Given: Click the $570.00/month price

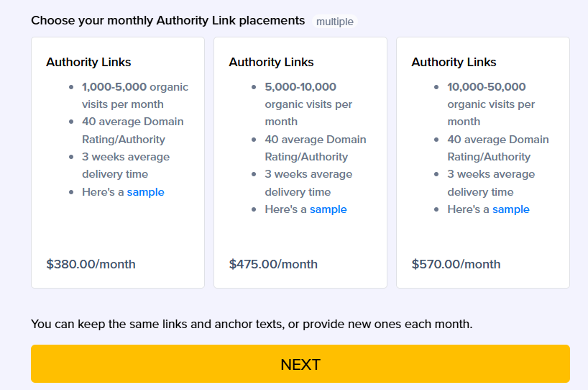Looking at the screenshot, I should (456, 264).
